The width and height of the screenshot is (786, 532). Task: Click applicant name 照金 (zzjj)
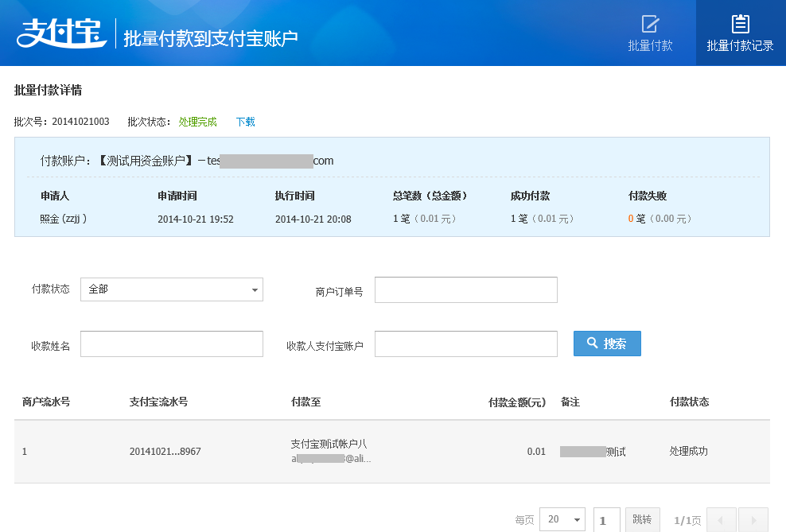63,219
